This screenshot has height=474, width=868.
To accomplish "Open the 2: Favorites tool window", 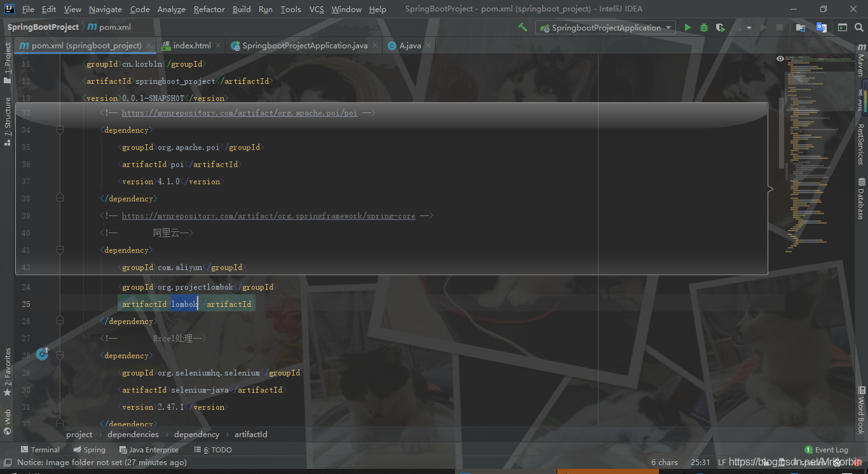I will (x=8, y=372).
